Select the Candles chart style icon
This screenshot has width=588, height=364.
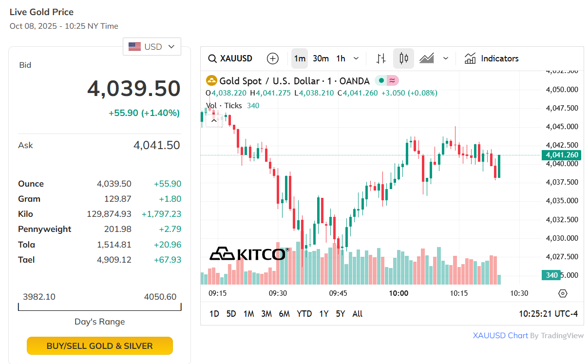[403, 58]
